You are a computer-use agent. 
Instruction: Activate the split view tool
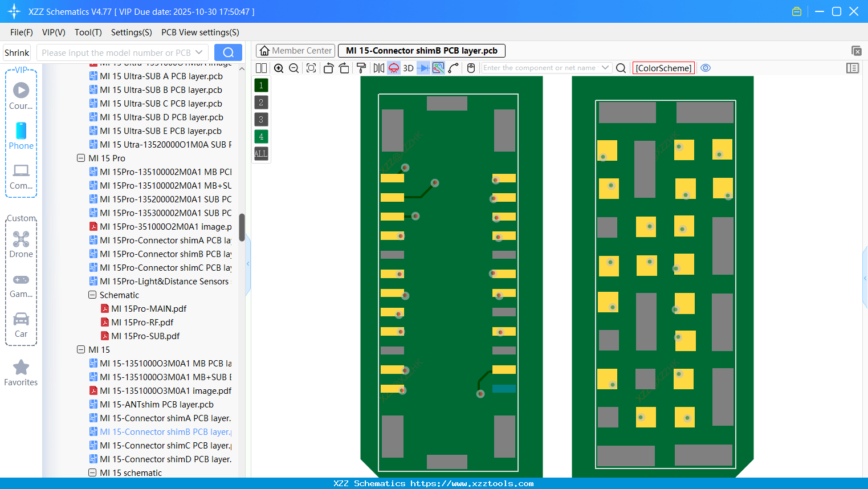click(x=261, y=68)
